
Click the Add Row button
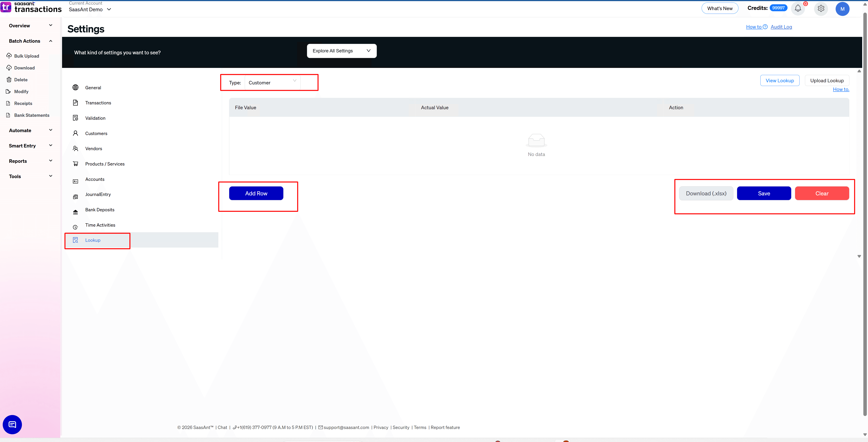click(256, 193)
